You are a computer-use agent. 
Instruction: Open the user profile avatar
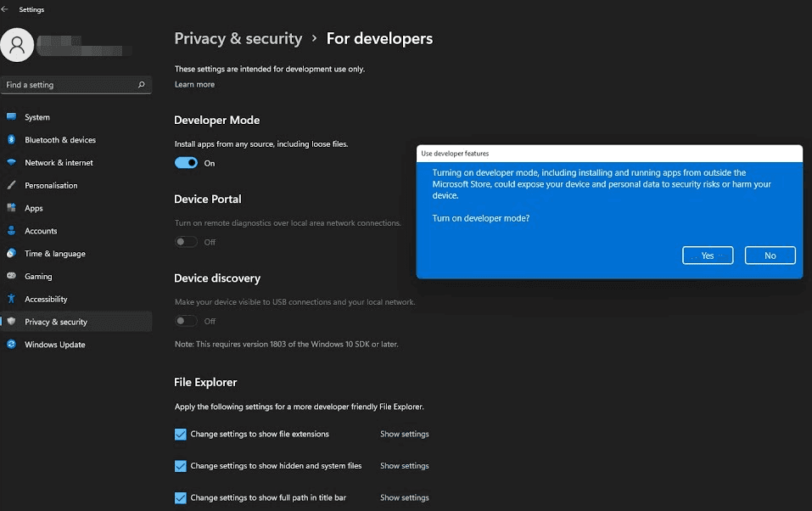point(17,45)
